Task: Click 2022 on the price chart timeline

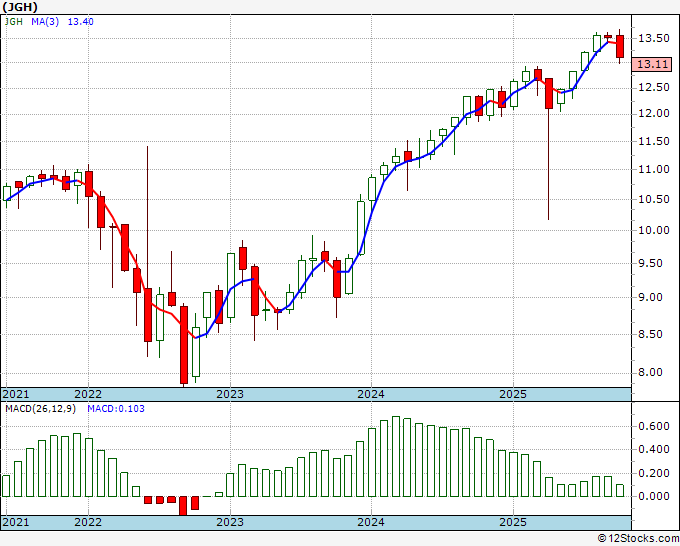Action: click(88, 394)
